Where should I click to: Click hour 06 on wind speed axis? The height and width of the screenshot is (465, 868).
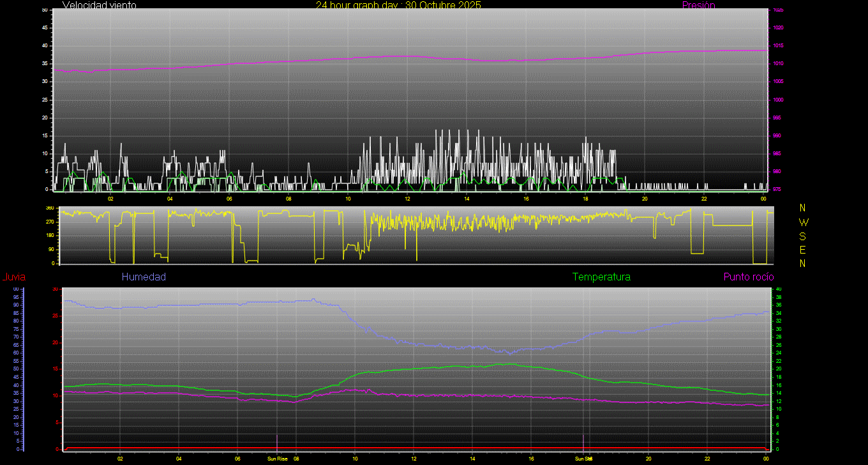pyautogui.click(x=229, y=199)
